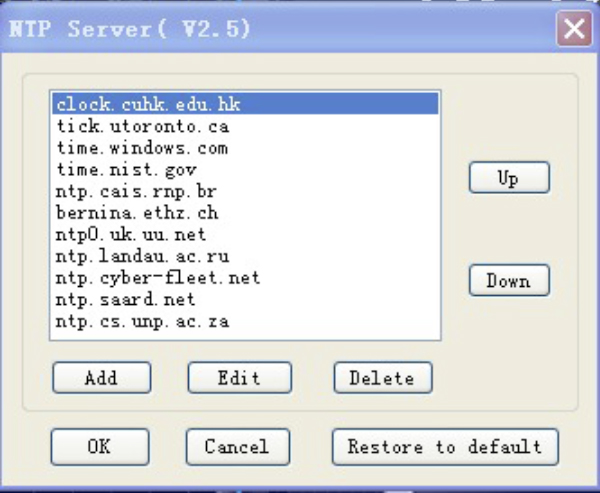Screen dimensions: 600x493
Task: Move selected server Up
Action: click(509, 178)
